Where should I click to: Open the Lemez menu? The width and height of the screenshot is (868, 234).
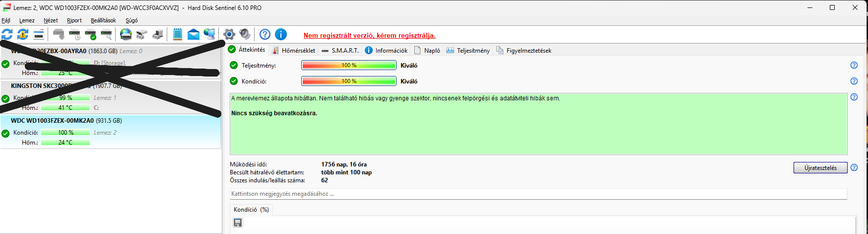[x=27, y=20]
